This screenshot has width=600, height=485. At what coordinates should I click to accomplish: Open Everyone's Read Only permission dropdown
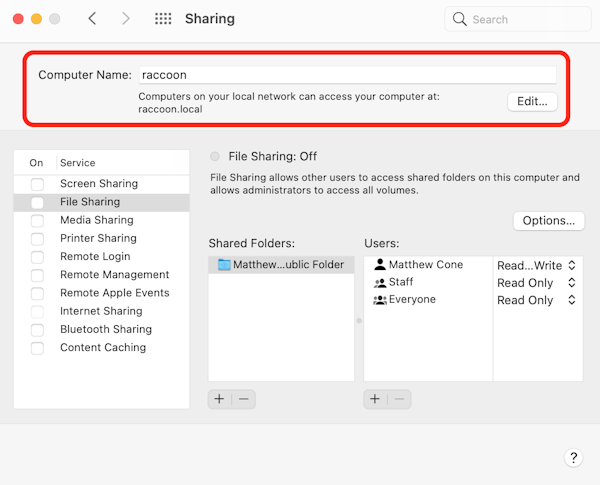537,300
